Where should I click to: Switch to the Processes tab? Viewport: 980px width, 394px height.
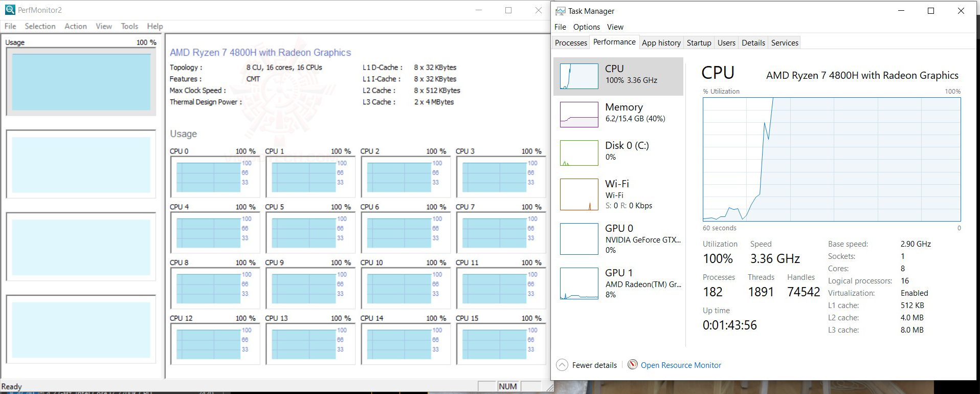pyautogui.click(x=571, y=43)
